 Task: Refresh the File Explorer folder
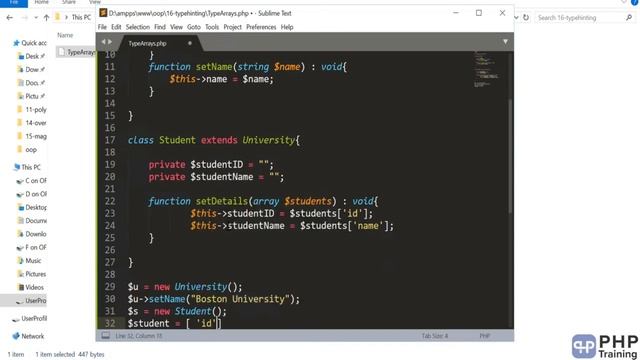[x=526, y=18]
